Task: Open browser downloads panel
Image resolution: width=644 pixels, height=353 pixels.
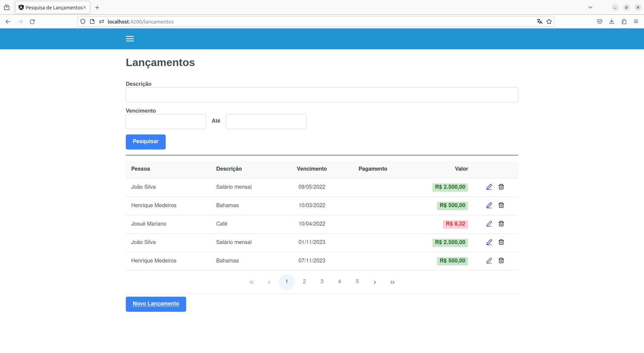Action: click(x=612, y=22)
